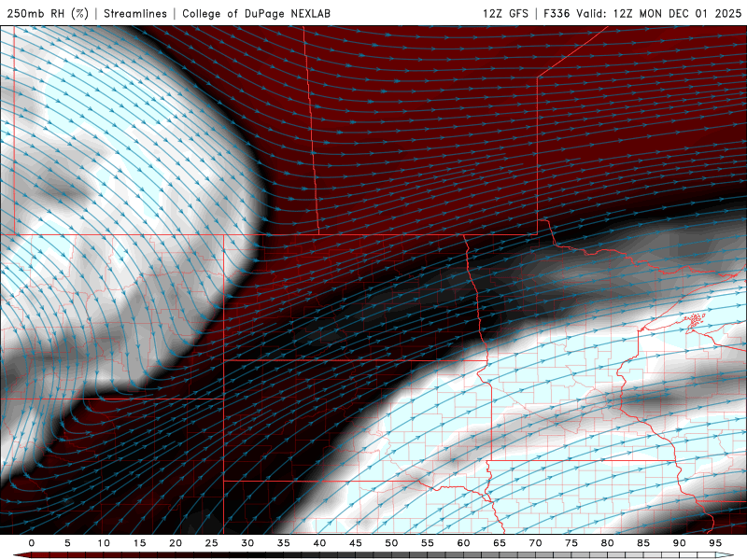747x560 pixels.
Task: Click the '12Z GFS' model label
Action: tap(505, 13)
